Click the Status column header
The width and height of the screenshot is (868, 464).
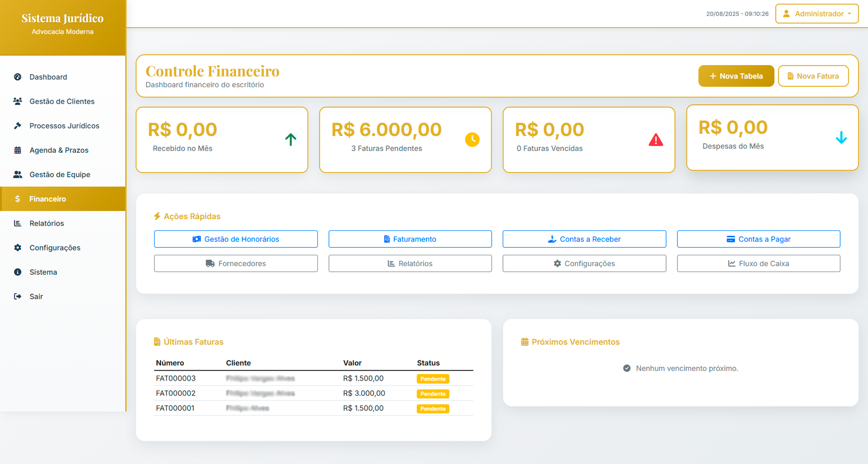pos(429,363)
